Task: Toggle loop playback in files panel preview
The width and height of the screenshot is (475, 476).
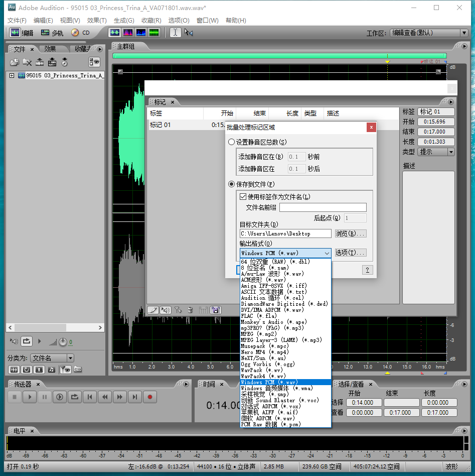Action: coord(27,341)
